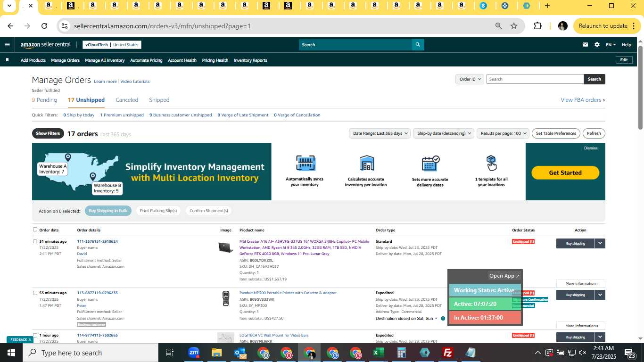
Task: Open the Order ID search type dropdown
Action: tap(470, 79)
